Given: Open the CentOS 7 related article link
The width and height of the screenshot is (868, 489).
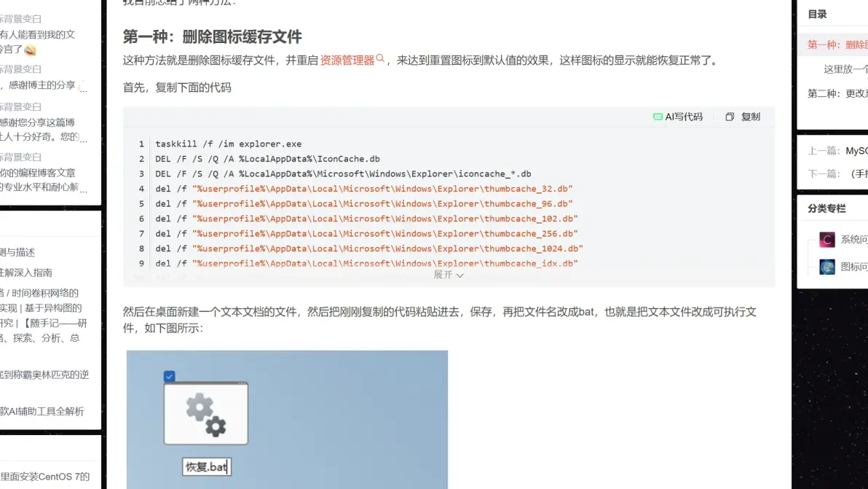Looking at the screenshot, I should 45,477.
